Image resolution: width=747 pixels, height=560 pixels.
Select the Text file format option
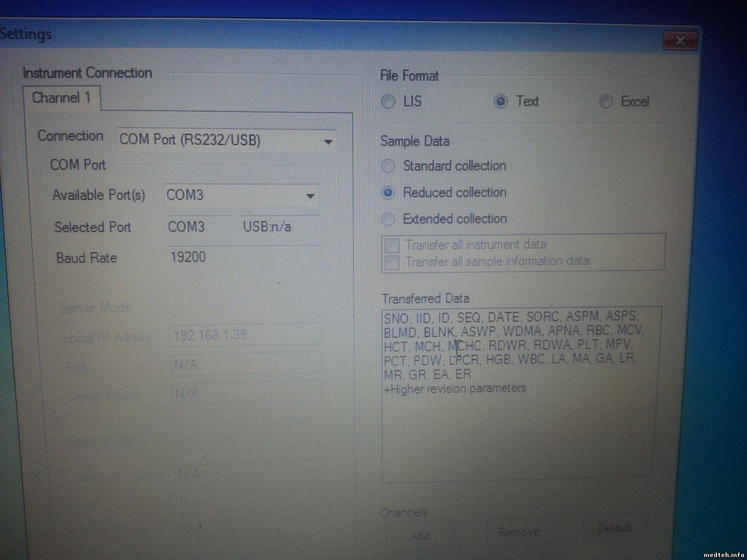coord(500,102)
